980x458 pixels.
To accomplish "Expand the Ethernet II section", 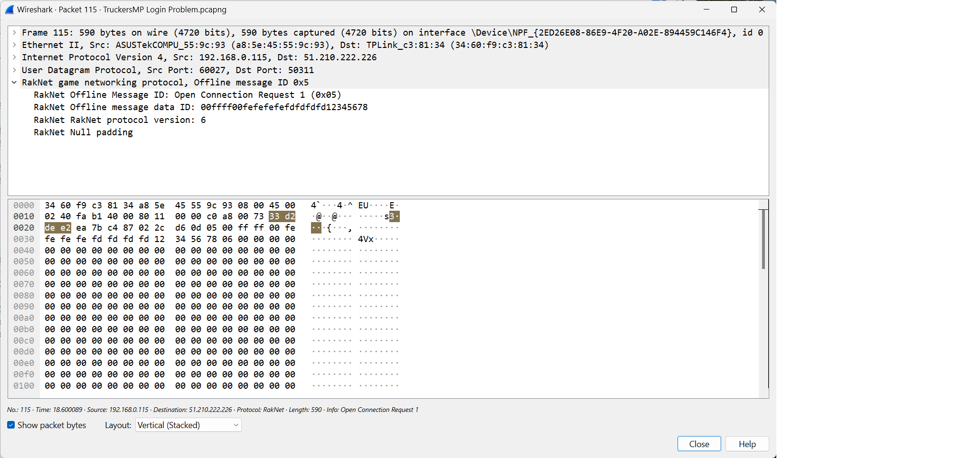I will 14,45.
